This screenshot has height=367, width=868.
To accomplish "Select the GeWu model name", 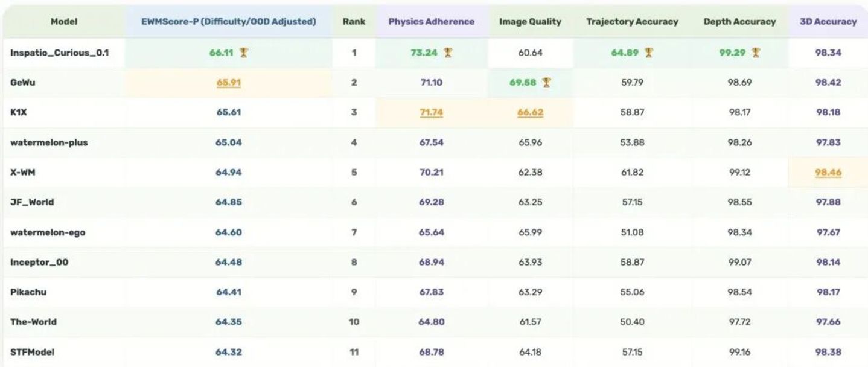I will tap(23, 83).
